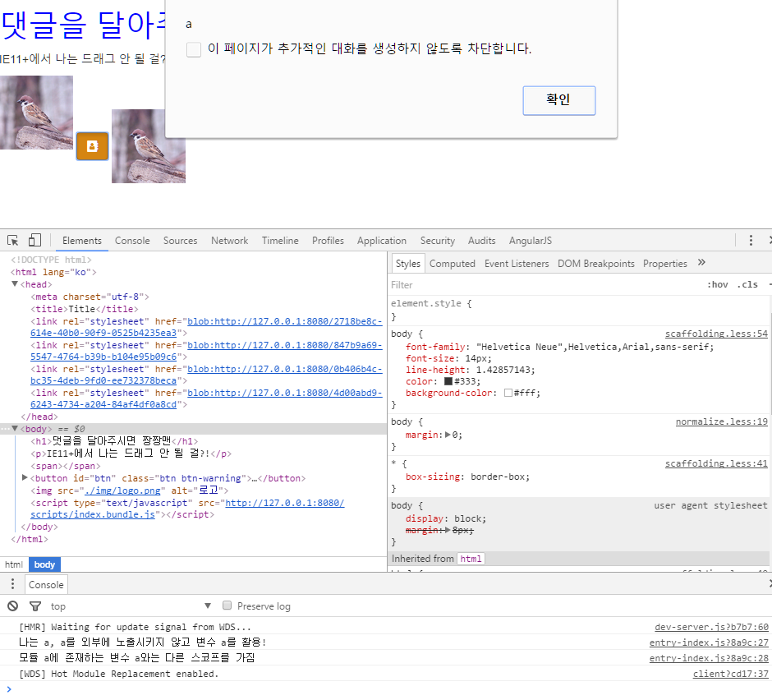Select the title element node
772x700 pixels.
point(85,309)
